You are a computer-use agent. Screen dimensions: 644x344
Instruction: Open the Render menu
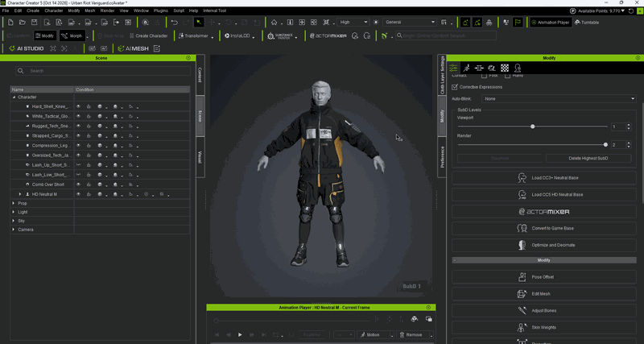[x=107, y=10]
